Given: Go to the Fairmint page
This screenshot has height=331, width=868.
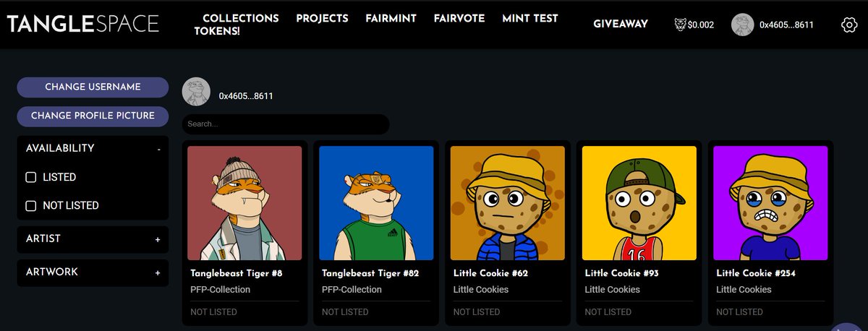Looking at the screenshot, I should pos(391,18).
